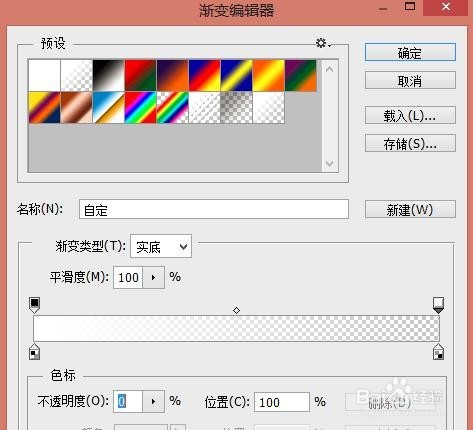Click the 位置 position field showing 100
The height and width of the screenshot is (430, 473).
(282, 402)
